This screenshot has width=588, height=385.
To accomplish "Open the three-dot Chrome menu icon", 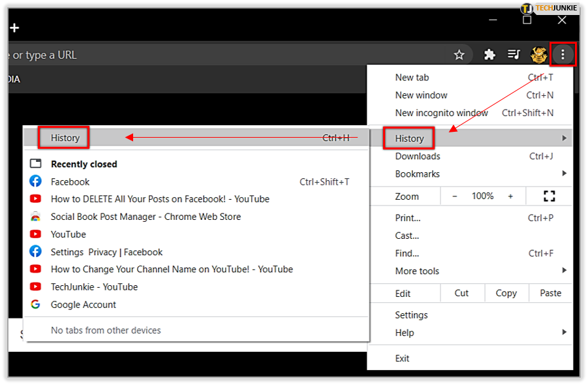I will (x=563, y=55).
